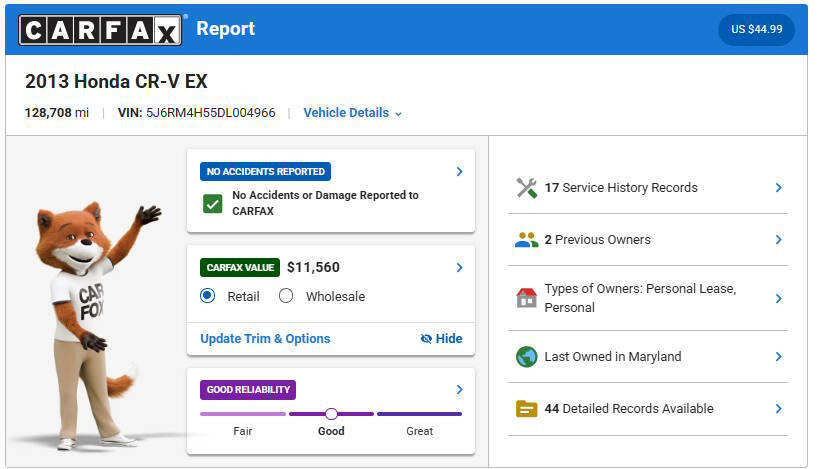Select the Retail value radio button
The height and width of the screenshot is (469, 817).
point(208,296)
